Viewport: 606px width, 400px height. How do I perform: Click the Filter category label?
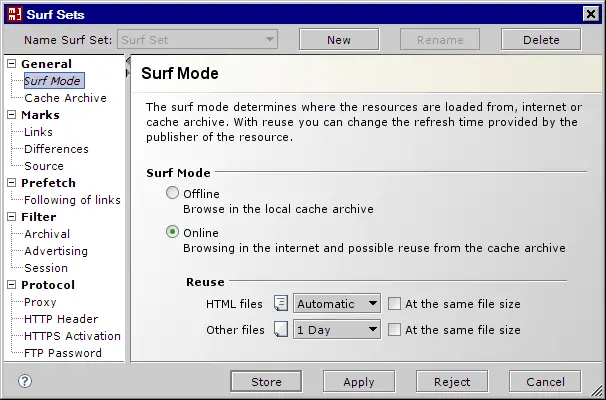(x=39, y=216)
